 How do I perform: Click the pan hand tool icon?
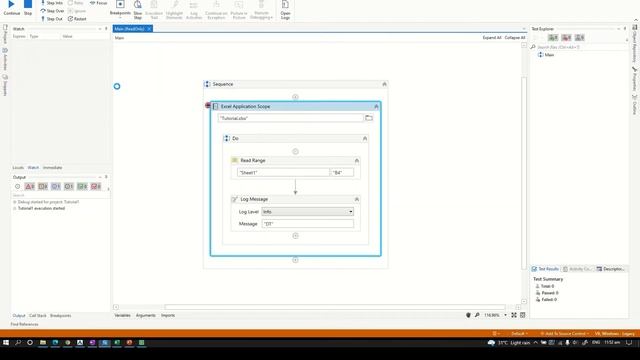pos(468,315)
